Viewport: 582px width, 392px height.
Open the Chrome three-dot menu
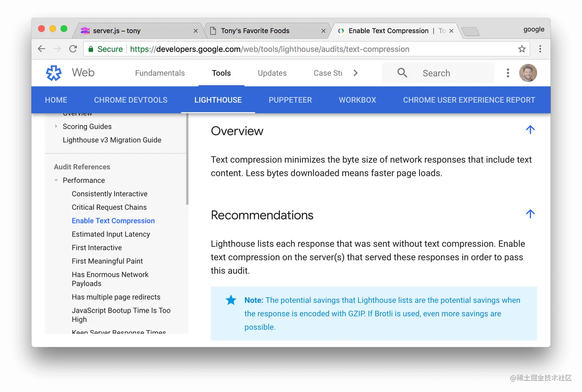pos(540,49)
